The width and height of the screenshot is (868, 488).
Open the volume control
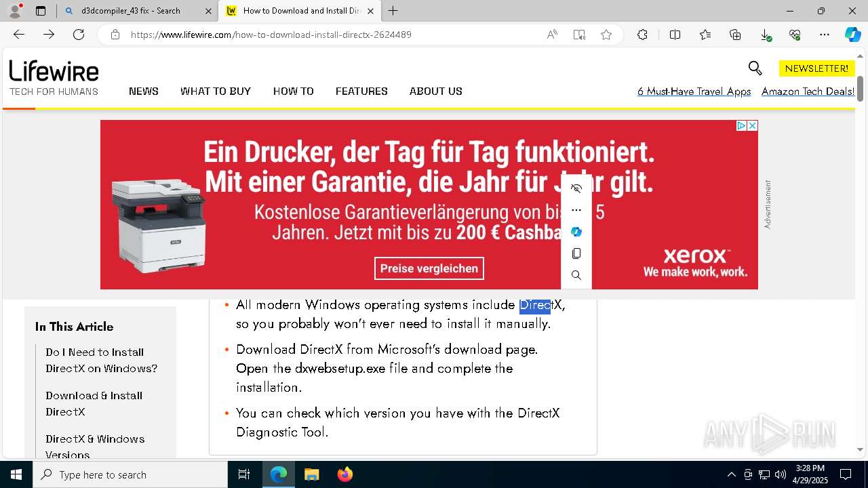780,474
